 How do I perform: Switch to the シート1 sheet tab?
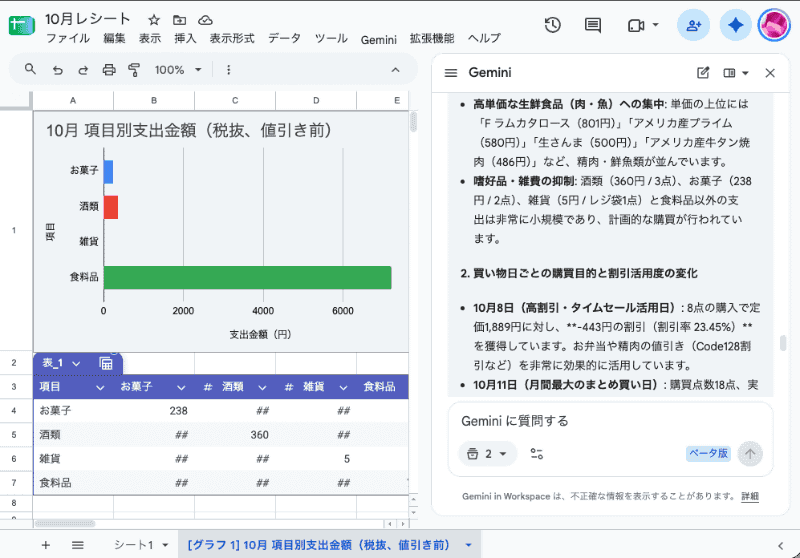pyautogui.click(x=134, y=545)
